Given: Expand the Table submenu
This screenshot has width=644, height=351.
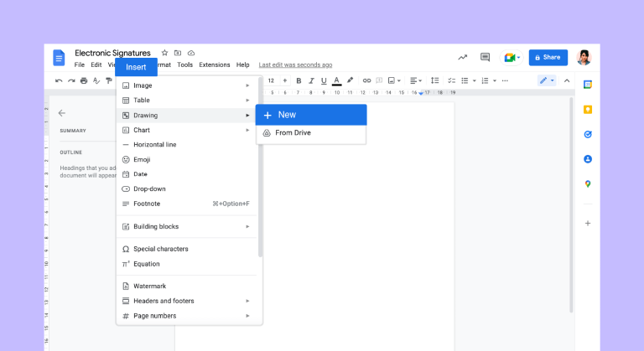Looking at the screenshot, I should tap(188, 100).
